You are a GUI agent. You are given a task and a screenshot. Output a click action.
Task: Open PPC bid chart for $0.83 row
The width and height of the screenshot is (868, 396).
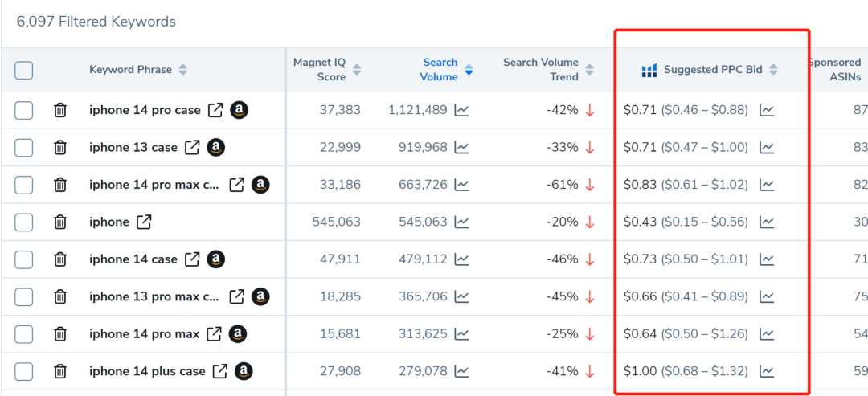[x=767, y=185]
